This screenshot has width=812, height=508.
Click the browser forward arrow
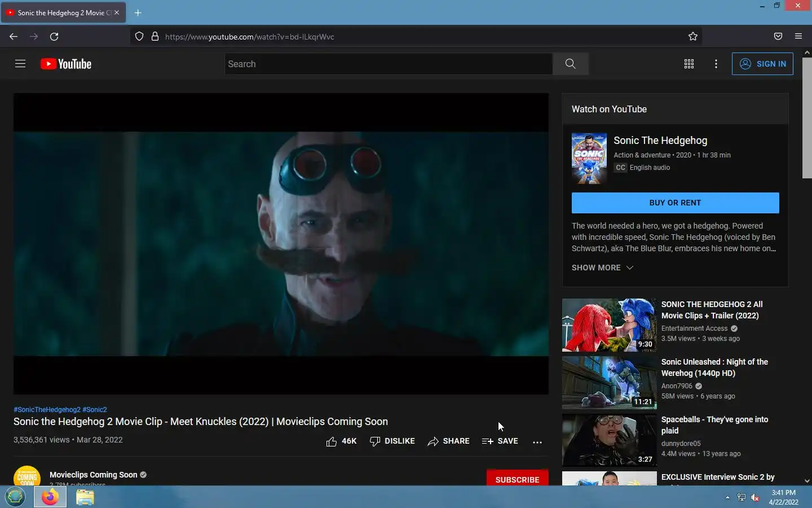[34, 37]
